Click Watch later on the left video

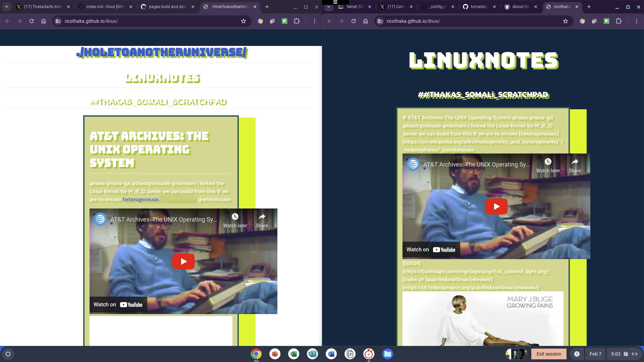tap(235, 221)
